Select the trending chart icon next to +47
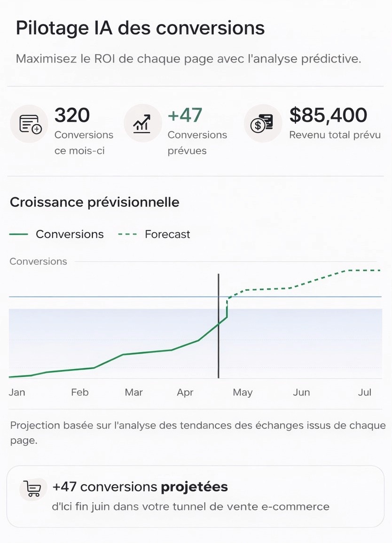392x543 pixels. point(142,123)
